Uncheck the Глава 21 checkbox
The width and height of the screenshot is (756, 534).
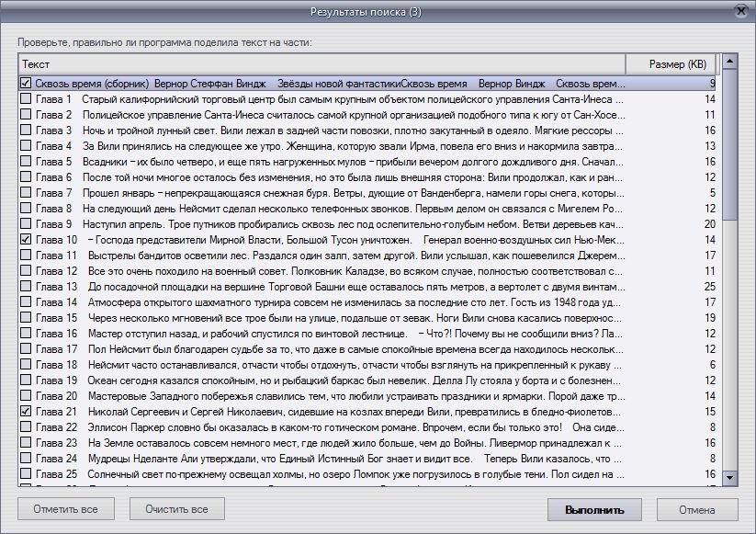pyautogui.click(x=26, y=412)
